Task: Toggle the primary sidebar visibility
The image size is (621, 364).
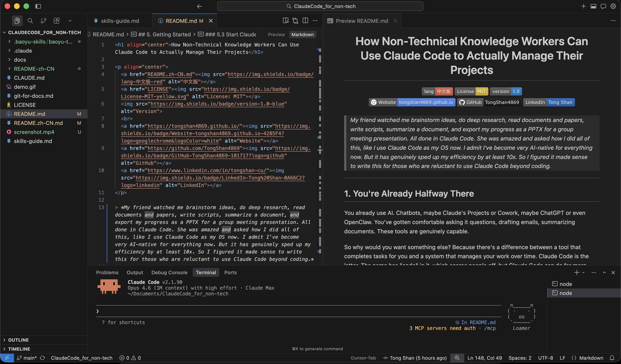Action: tap(38, 6)
